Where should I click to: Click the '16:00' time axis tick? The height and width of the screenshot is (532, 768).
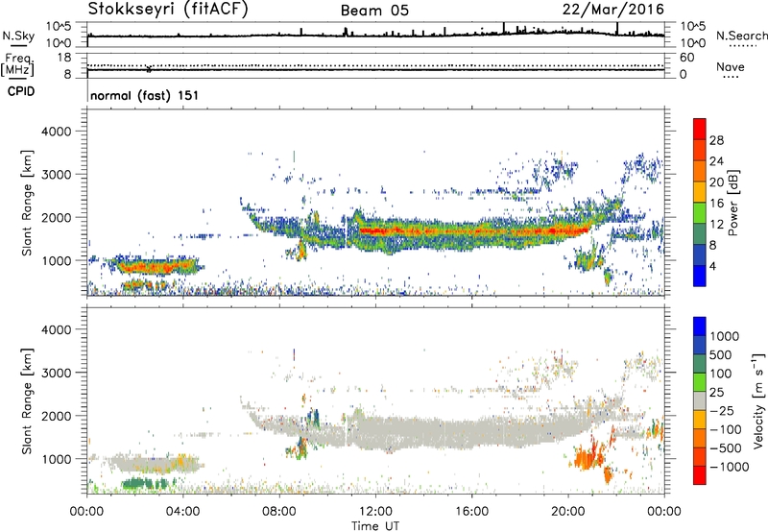point(471,512)
